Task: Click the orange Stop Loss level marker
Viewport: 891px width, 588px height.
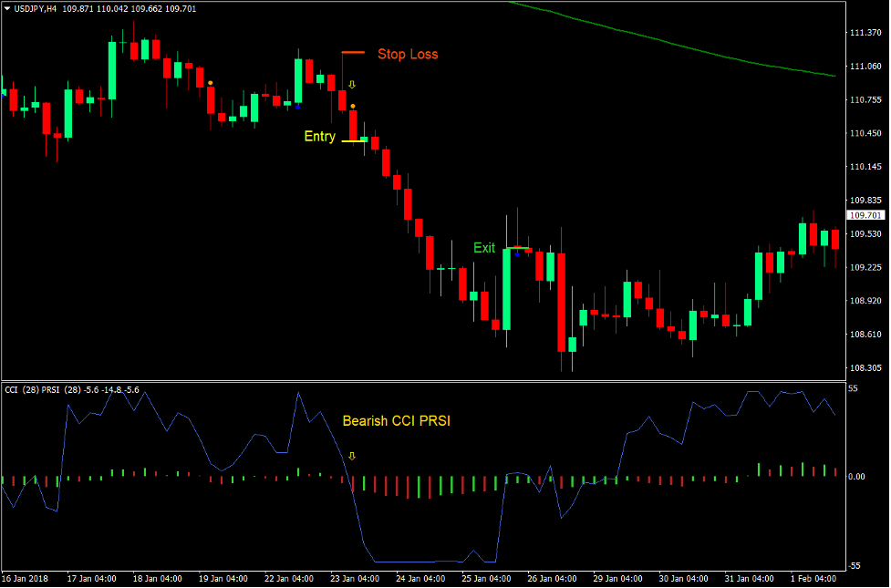Action: [x=352, y=51]
